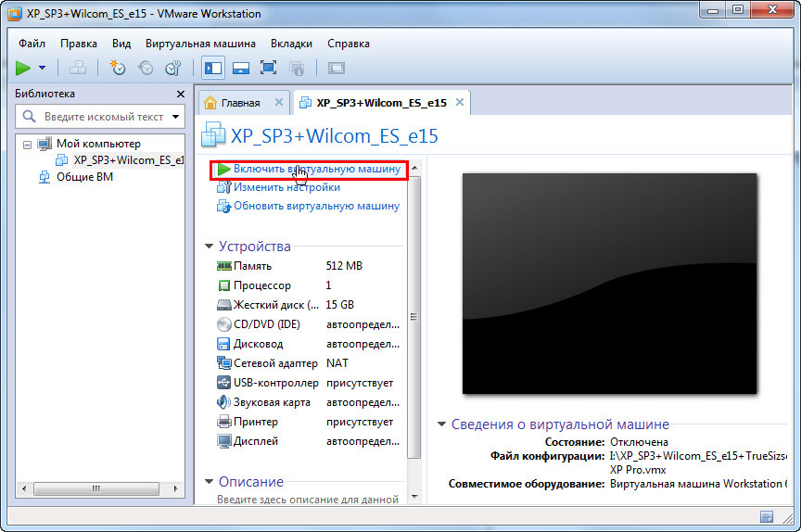This screenshot has width=801, height=532.
Task: Open the snapshot manager icon
Action: click(x=173, y=68)
